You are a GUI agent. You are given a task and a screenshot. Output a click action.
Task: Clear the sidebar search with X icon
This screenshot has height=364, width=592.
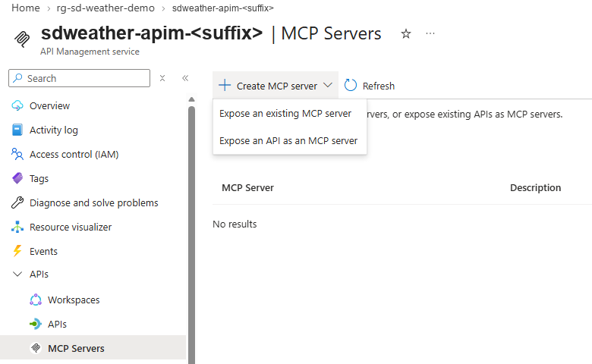pyautogui.click(x=162, y=78)
